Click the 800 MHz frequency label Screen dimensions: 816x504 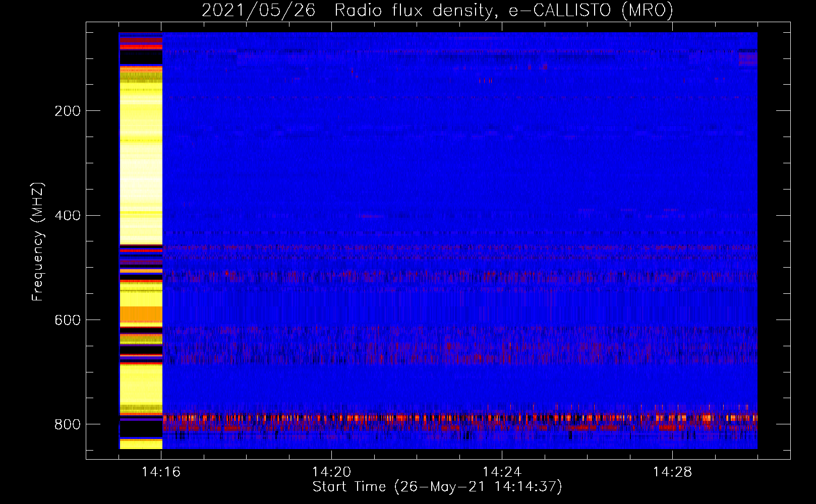coord(67,425)
